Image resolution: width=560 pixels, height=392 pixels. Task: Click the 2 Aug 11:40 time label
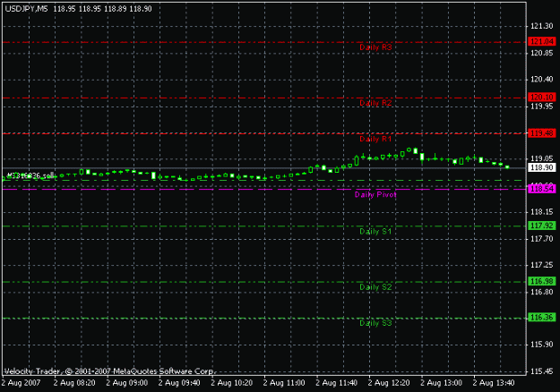tap(336, 383)
